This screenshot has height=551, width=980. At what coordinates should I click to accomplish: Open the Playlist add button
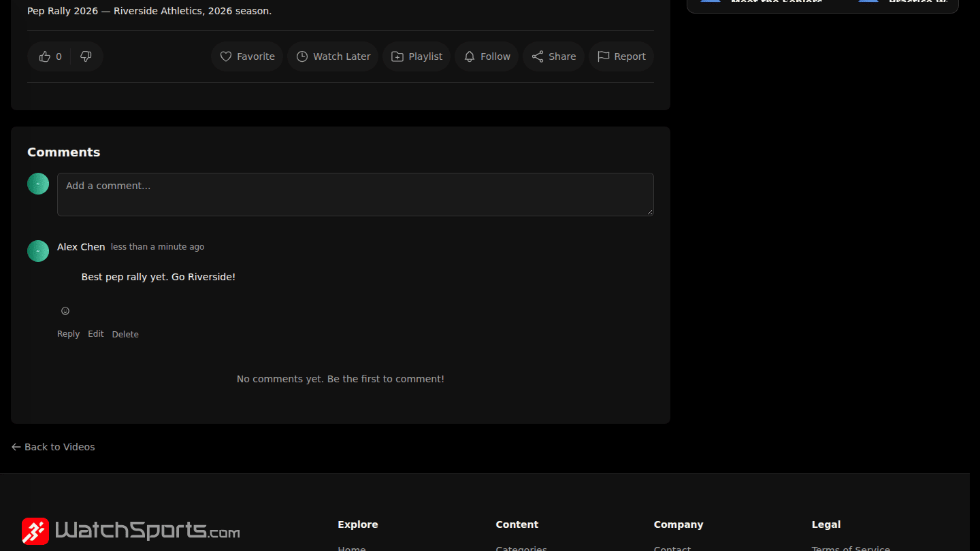click(x=416, y=56)
